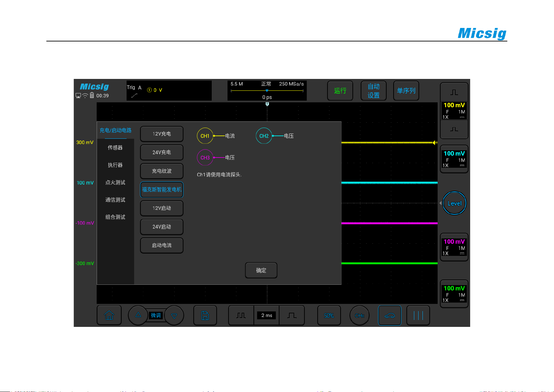Tap the 00:39 clock readout
The width and height of the screenshot is (554, 392).
point(103,96)
